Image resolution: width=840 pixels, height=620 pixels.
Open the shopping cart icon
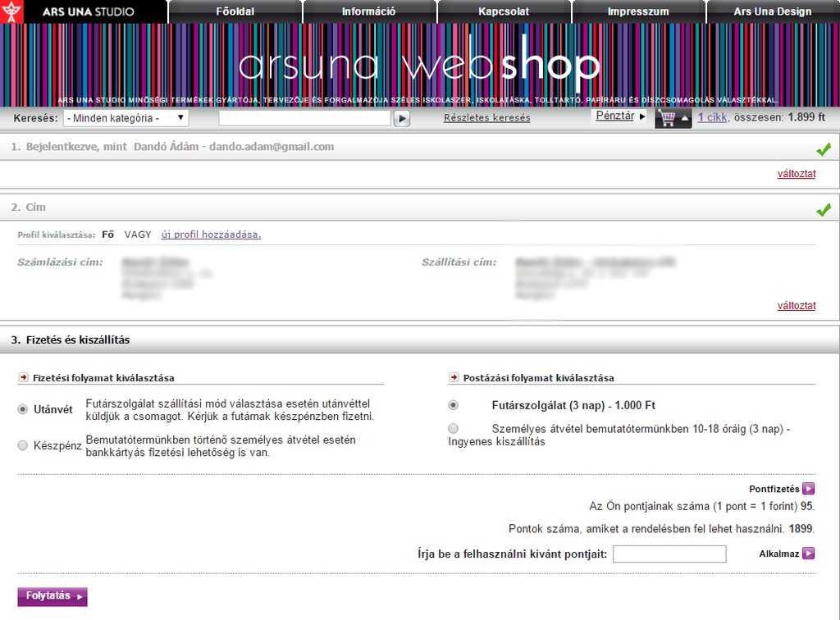point(666,118)
